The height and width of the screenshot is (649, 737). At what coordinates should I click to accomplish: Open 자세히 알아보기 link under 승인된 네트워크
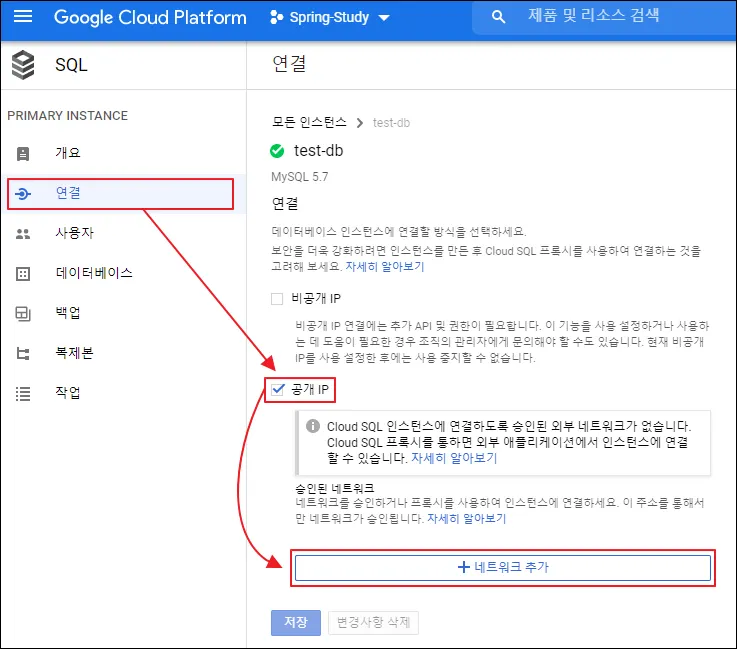point(466,518)
